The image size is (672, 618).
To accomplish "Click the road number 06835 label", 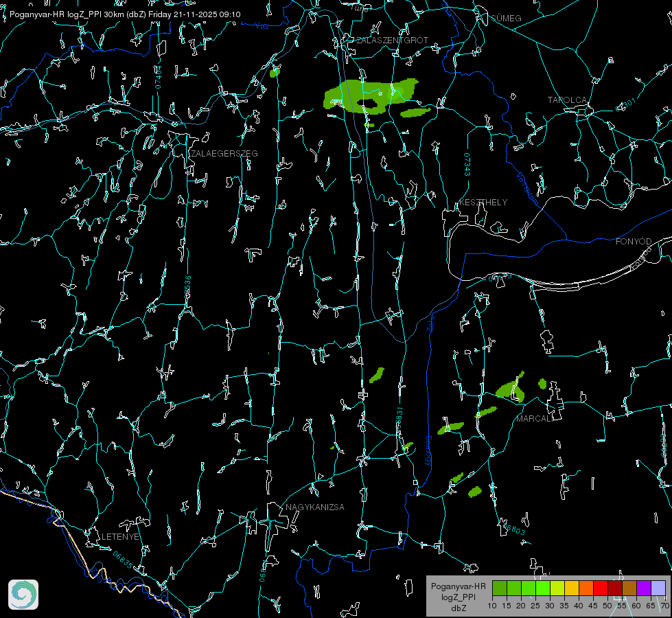I will click(x=123, y=560).
